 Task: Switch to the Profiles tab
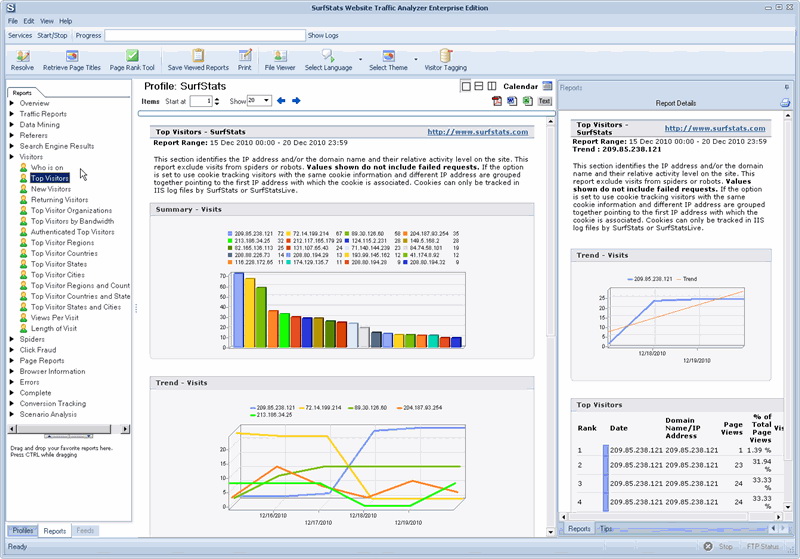click(23, 531)
